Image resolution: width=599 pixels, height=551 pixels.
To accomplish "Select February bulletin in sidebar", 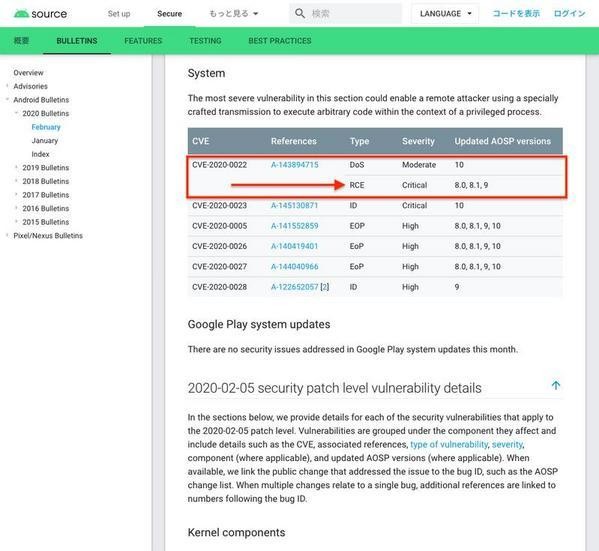I will pos(46,127).
